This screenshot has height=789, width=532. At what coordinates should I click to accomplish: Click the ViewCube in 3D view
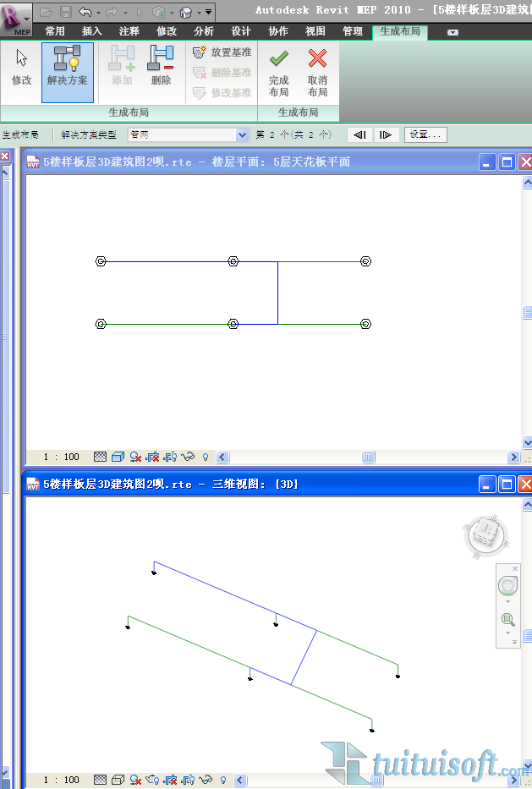coord(485,534)
